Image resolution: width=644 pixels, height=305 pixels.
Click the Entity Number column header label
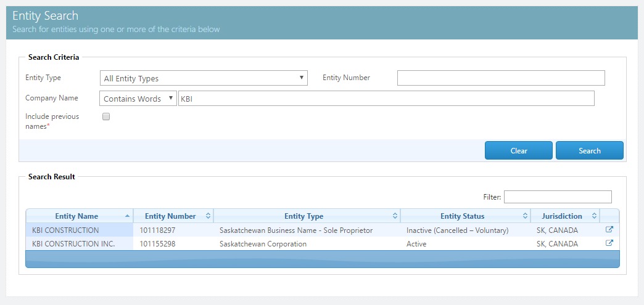pos(170,216)
